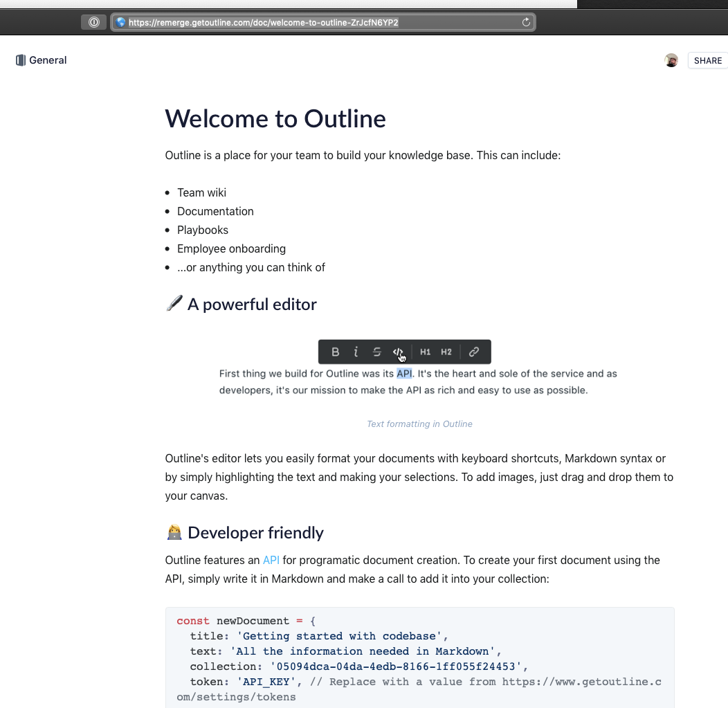The width and height of the screenshot is (728, 708).
Task: Click 'const newDocument' line in code block
Action: point(246,621)
